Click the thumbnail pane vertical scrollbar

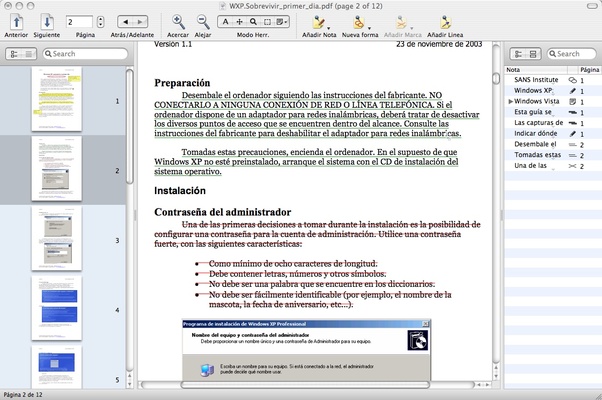pos(130,127)
